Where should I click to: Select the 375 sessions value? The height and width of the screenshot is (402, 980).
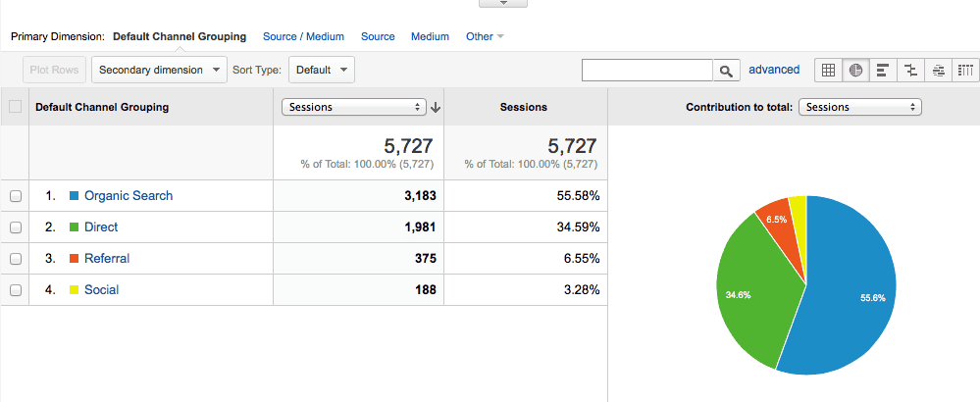tap(426, 259)
